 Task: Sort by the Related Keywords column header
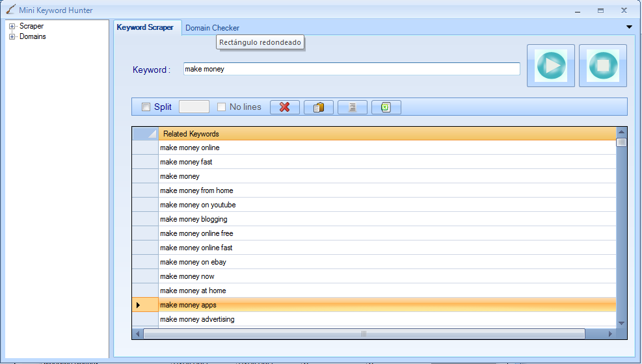pos(387,134)
